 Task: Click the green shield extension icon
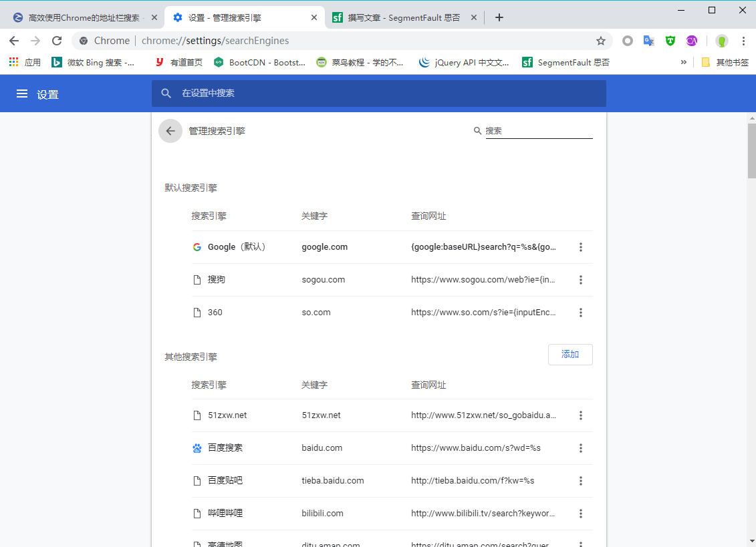coord(670,41)
